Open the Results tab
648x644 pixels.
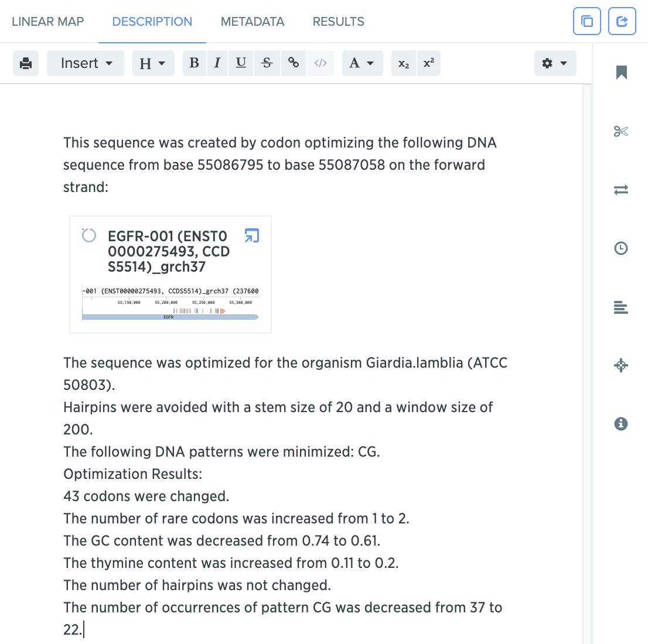[x=338, y=22]
